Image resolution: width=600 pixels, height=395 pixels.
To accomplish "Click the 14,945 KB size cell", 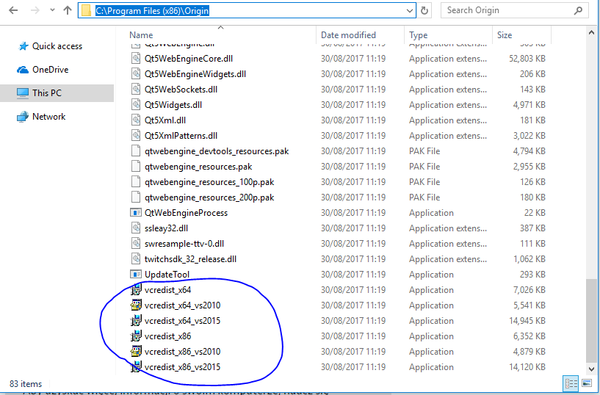I will point(527,321).
